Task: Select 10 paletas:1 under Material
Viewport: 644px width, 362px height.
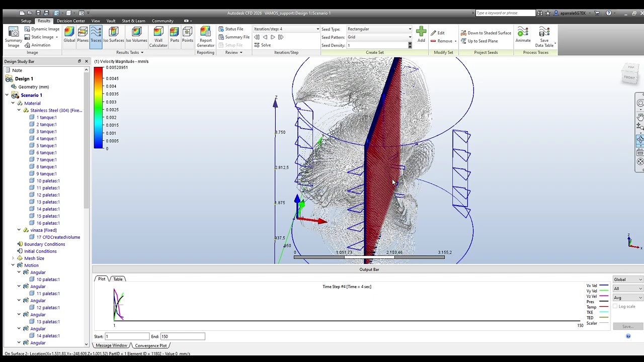Action: (x=48, y=180)
